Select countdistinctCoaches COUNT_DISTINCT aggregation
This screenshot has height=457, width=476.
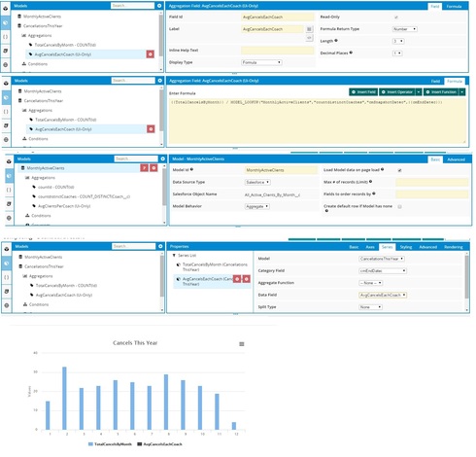[x=84, y=196]
